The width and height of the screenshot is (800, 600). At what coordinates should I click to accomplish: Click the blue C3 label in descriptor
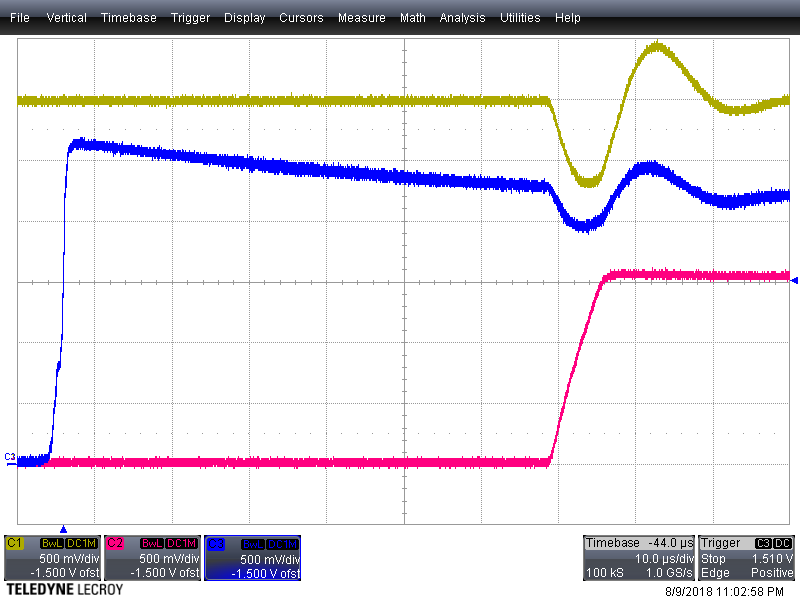pos(215,544)
